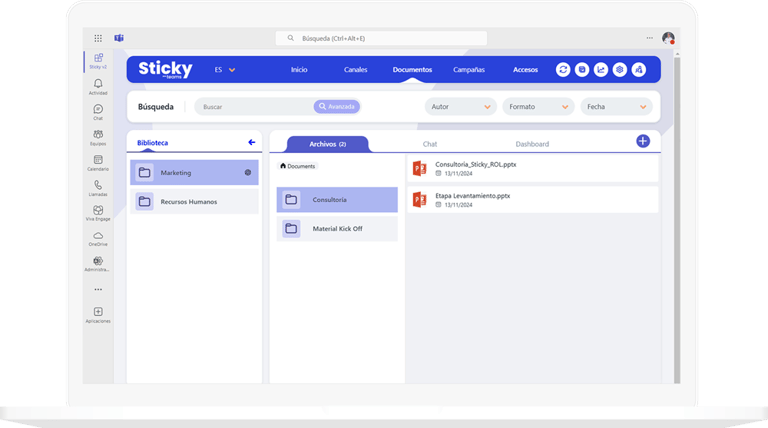768x428 pixels.
Task: Click the PowerPoint icon of Etapa Levantamiento.pptx
Action: pos(420,200)
